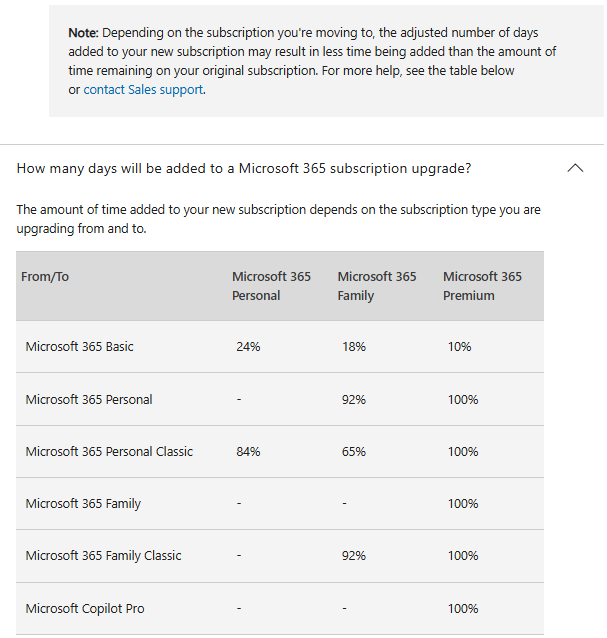Open the contact Sales support link

point(143,90)
